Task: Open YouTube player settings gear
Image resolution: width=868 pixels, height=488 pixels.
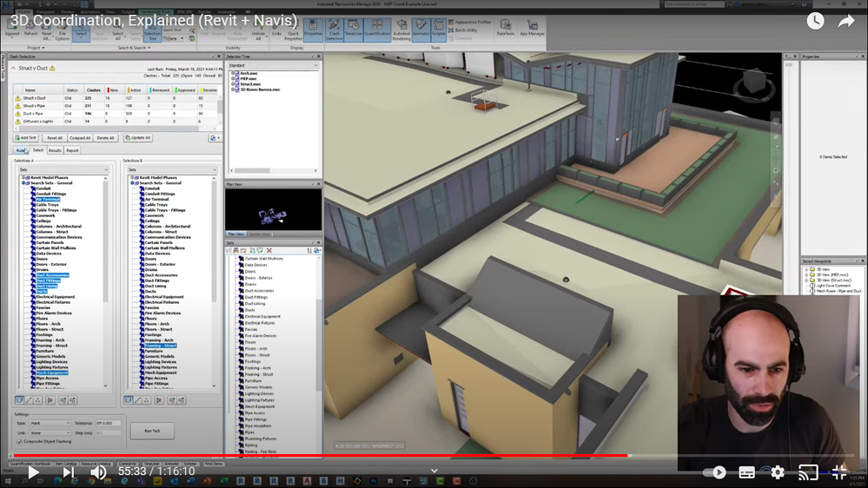Action: pos(778,472)
